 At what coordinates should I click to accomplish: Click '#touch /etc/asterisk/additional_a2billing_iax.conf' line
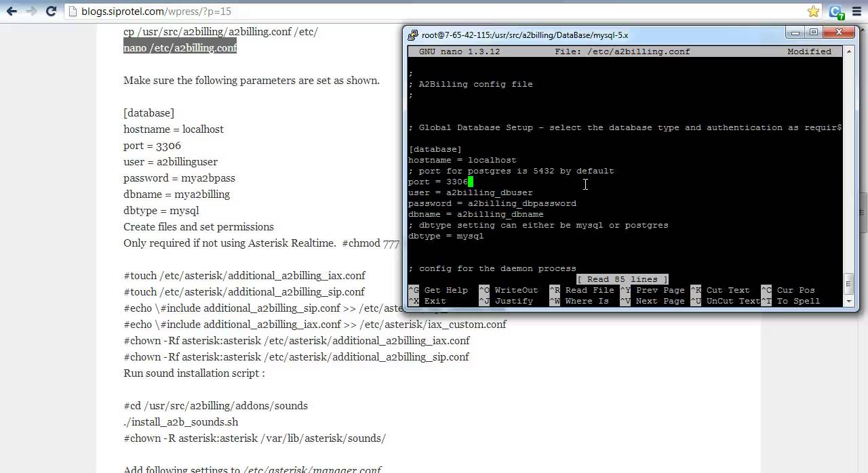[244, 275]
